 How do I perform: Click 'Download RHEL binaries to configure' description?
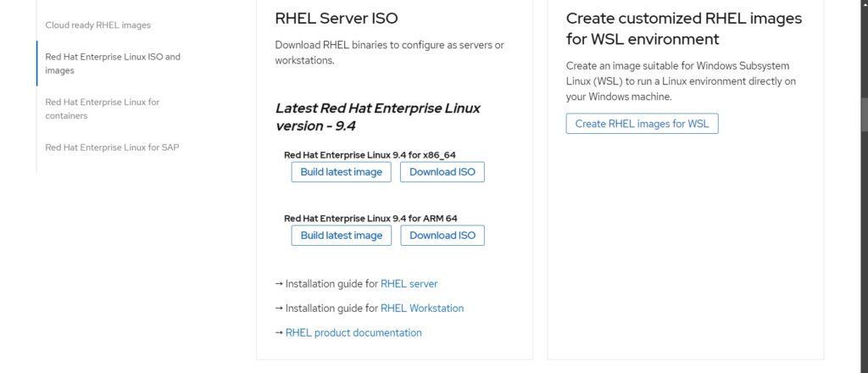(390, 53)
